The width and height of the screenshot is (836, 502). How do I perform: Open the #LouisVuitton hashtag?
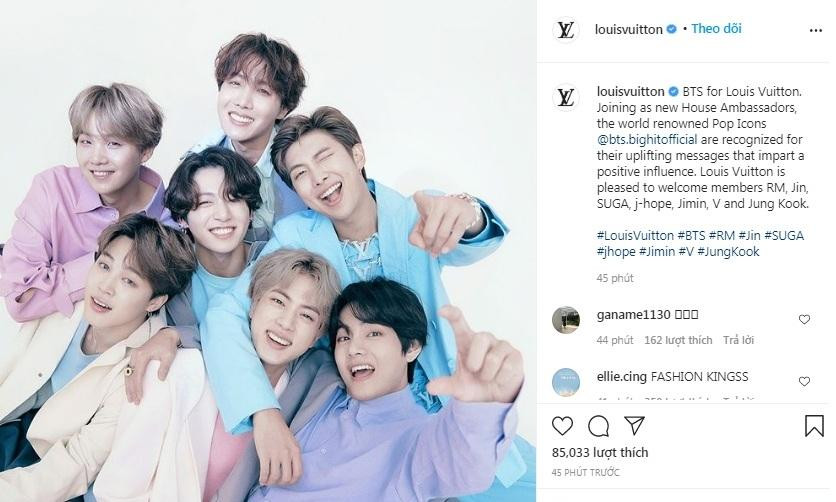point(635,236)
